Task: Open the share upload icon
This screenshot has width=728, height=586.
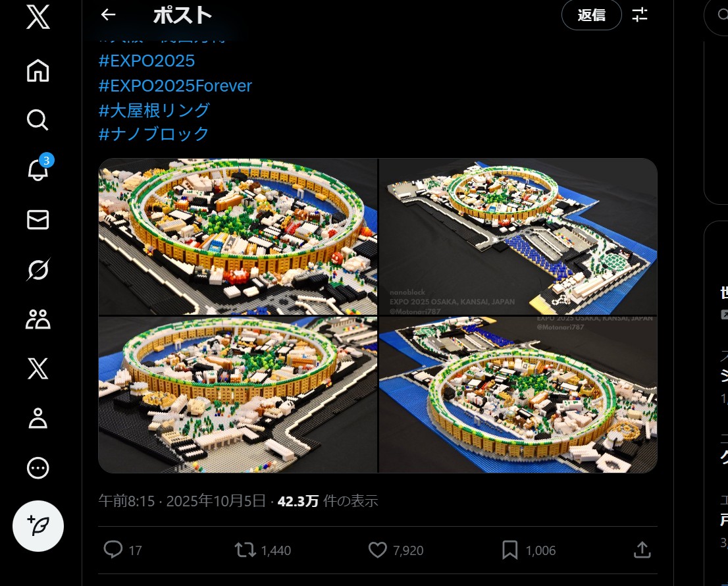Action: click(x=642, y=550)
